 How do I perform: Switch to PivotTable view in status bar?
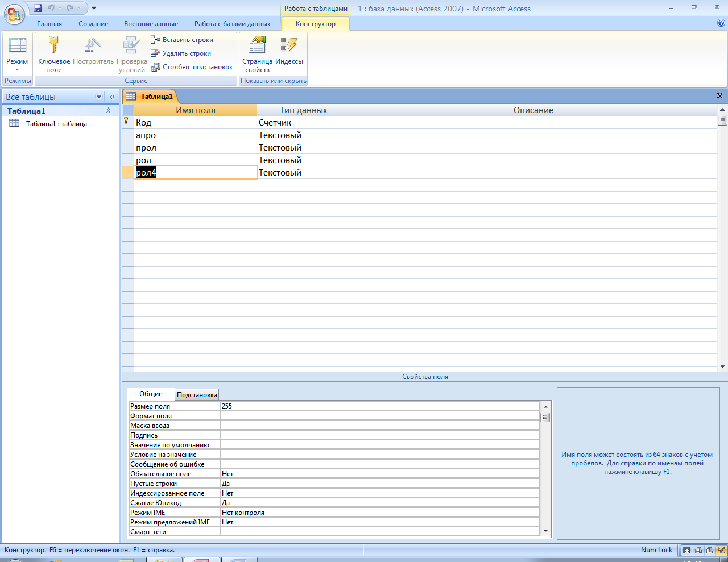pos(698,550)
